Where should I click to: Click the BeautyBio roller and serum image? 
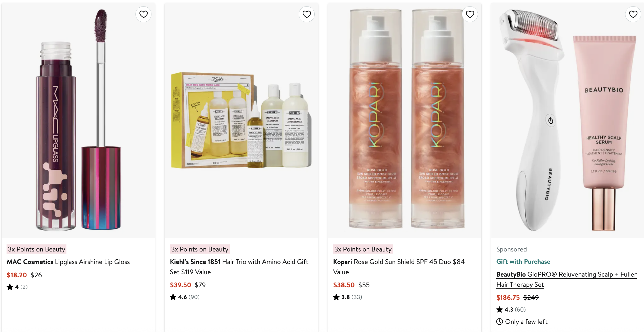[x=568, y=120]
